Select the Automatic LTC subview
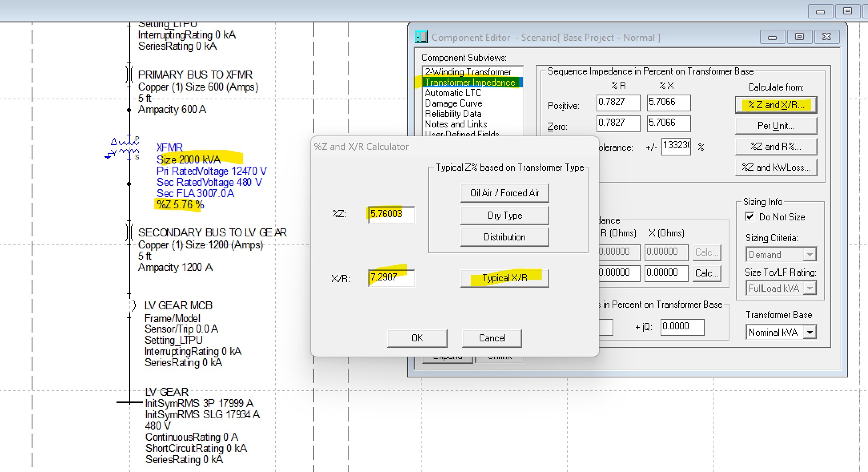This screenshot has height=472, width=868. point(453,93)
